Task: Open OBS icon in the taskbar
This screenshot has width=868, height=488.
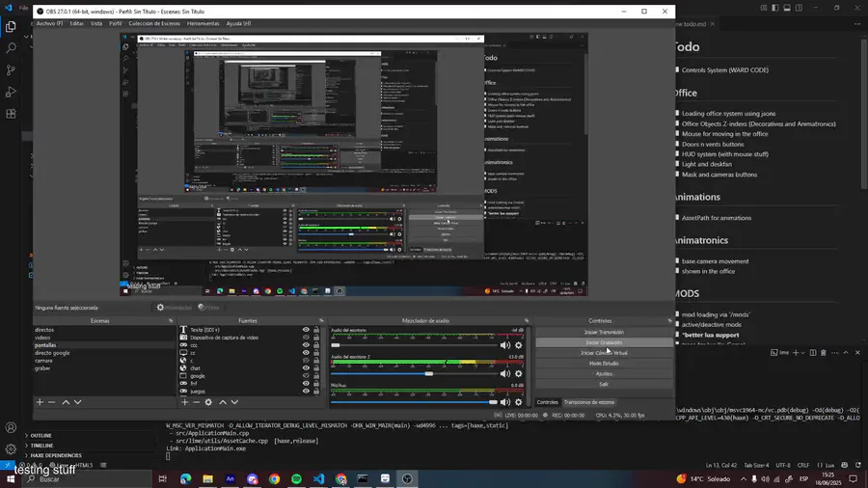Action: (x=407, y=478)
